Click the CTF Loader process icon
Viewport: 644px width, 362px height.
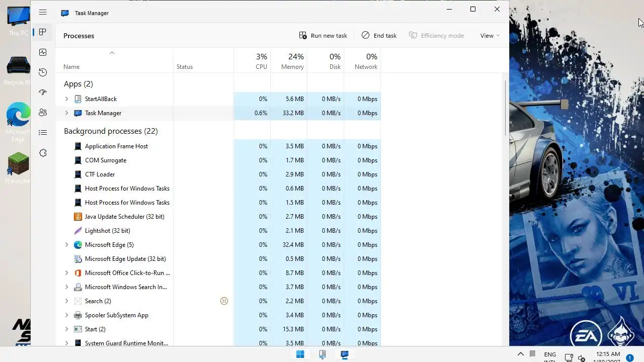(78, 174)
